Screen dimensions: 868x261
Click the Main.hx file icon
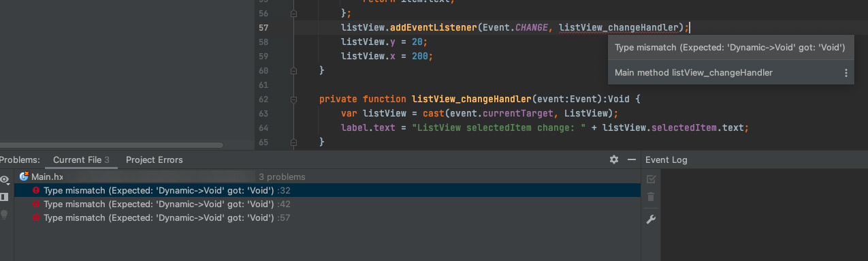24,176
